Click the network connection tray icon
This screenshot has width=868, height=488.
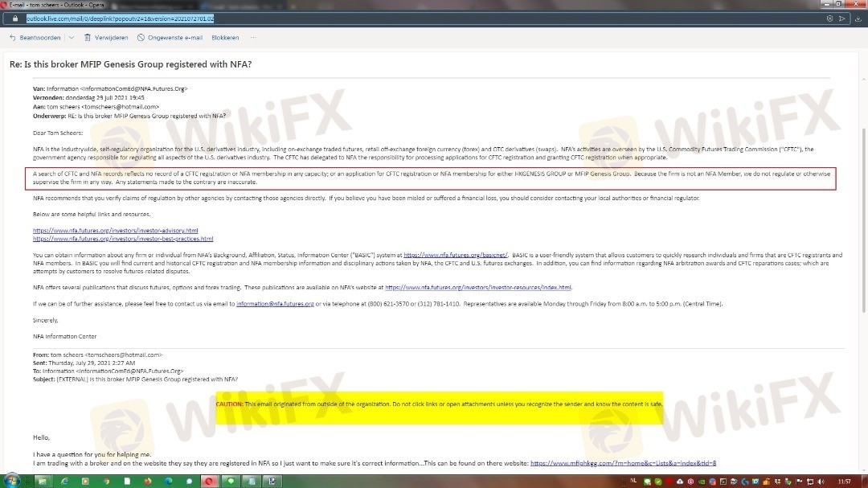(810, 482)
